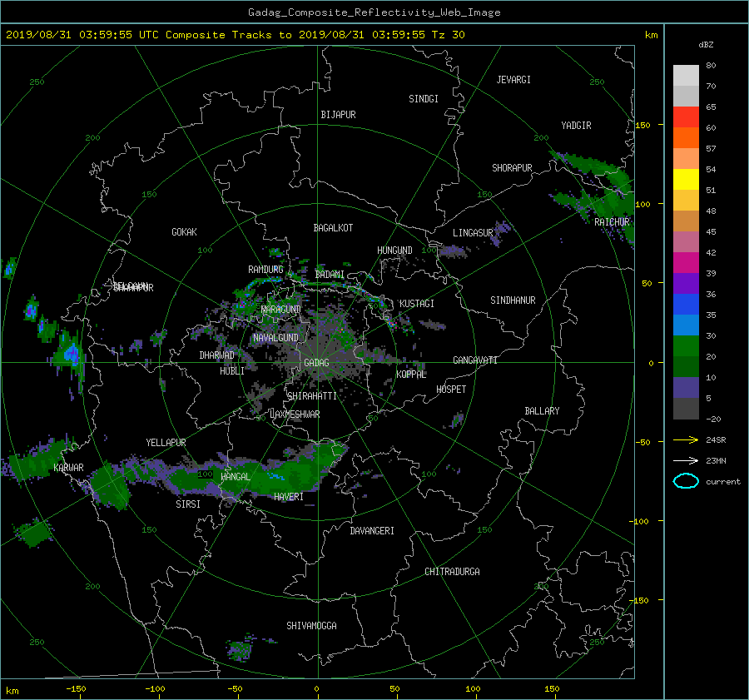Click the KARWAR city label

click(x=68, y=467)
